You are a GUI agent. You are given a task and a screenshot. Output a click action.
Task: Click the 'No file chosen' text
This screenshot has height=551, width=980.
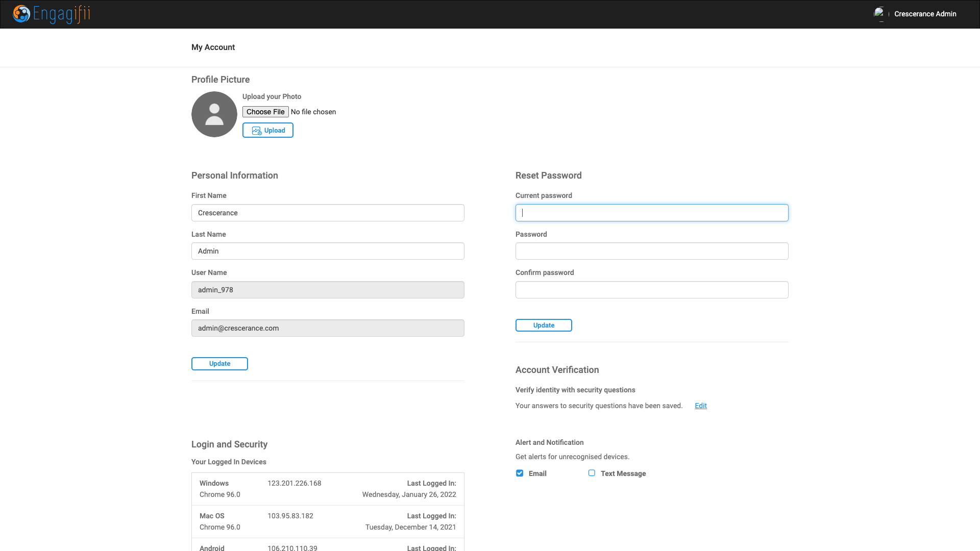pos(313,112)
